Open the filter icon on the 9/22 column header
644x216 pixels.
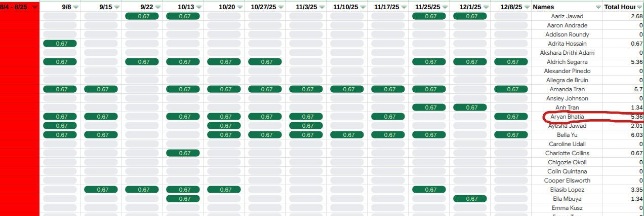point(158,7)
